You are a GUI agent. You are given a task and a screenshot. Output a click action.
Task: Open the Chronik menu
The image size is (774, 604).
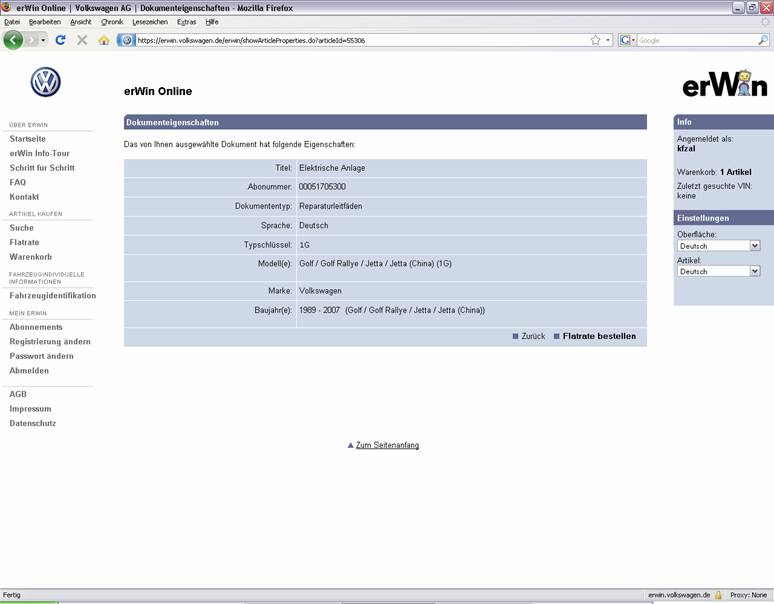pyautogui.click(x=112, y=21)
